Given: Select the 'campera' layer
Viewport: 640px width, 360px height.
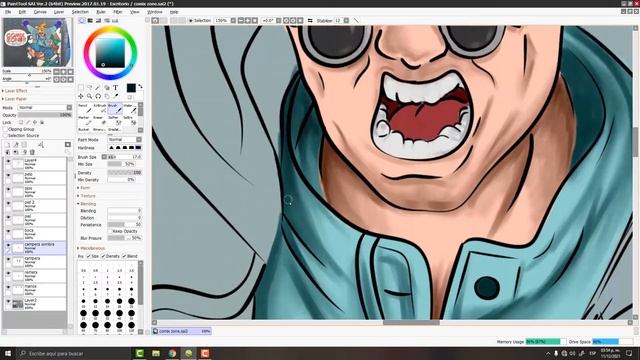Looking at the screenshot, I should coord(38,262).
